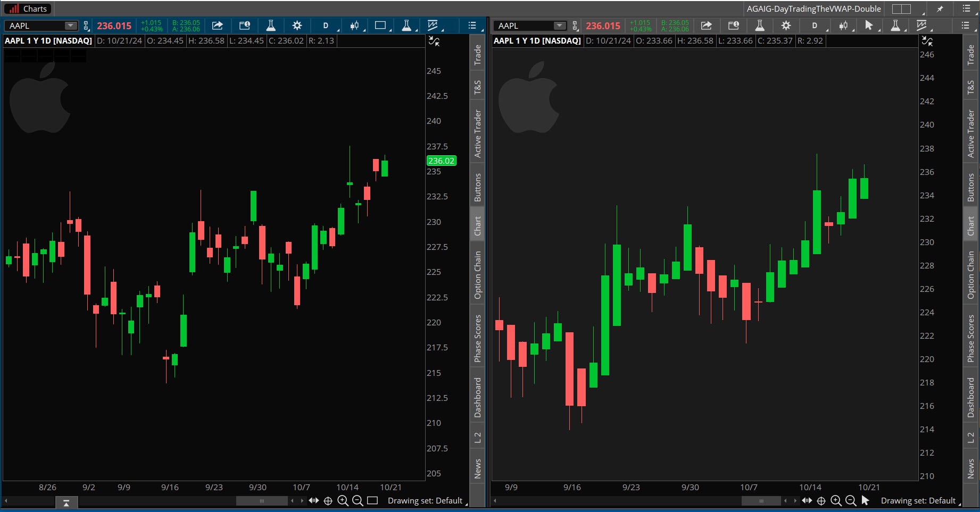
Task: Open Option Chain tab in left chart
Action: [477, 275]
